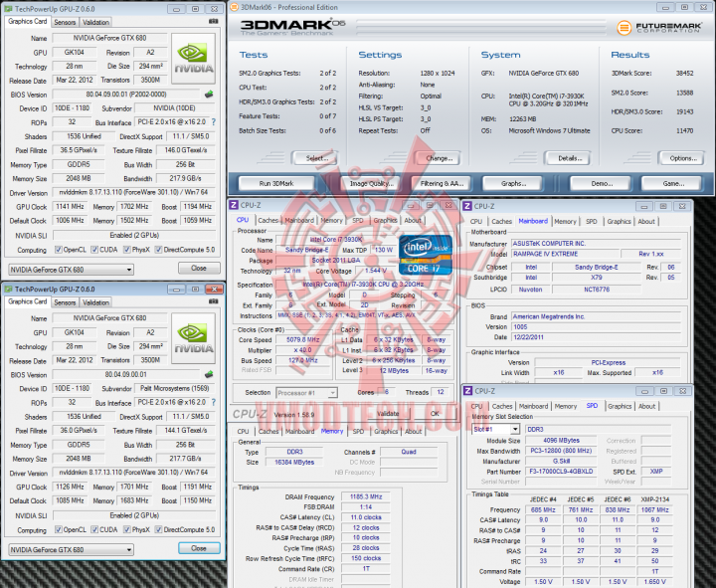Open Graphics tab in CPU-Z SPD window

point(620,406)
